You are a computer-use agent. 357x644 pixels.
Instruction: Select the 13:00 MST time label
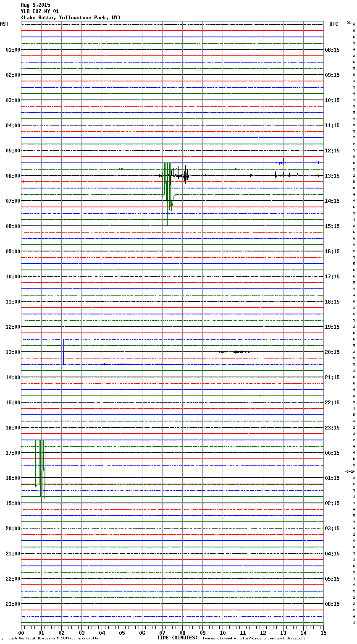(x=13, y=352)
